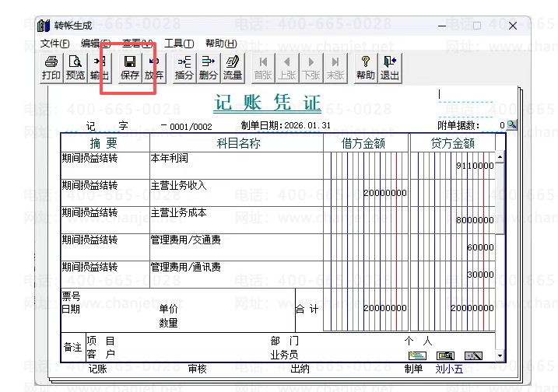This screenshot has width=558, height=392.
Task: Click the 打印 print toolbar icon
Action: 51,68
